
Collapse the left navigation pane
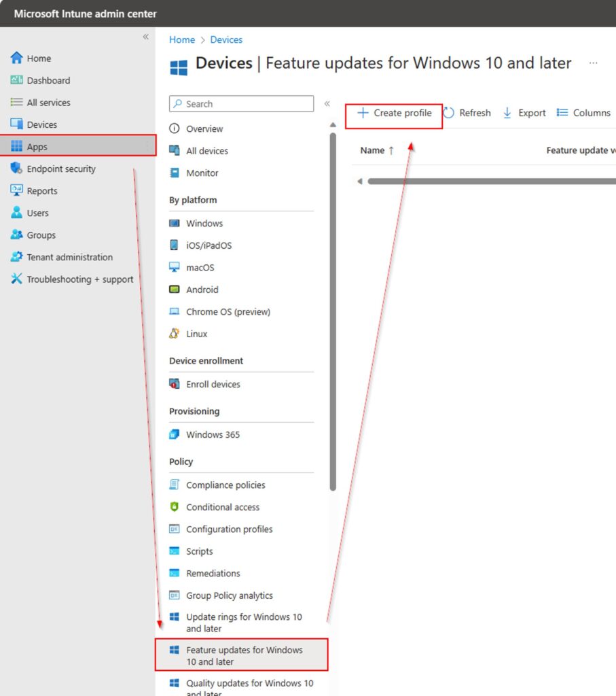145,37
